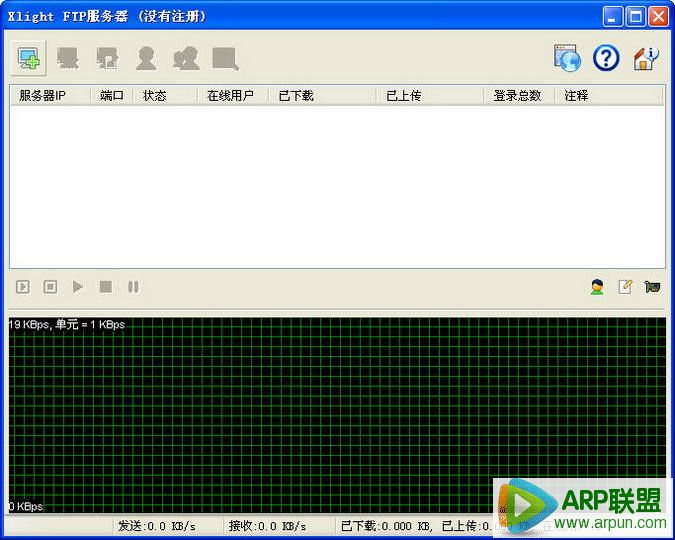The height and width of the screenshot is (540, 675).
Task: Click the greyed modify server settings icon
Action: coord(107,58)
